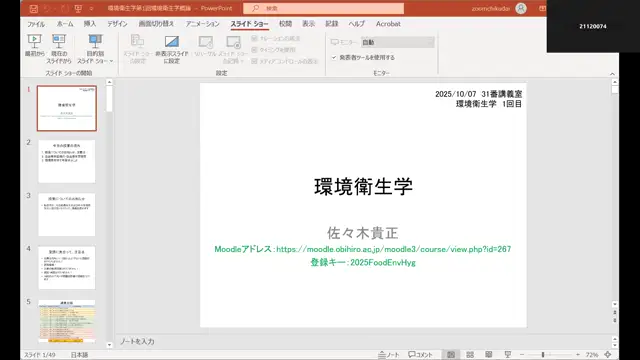Click the zoom slider handle
Image resolution: width=640 pixels, height=360 pixels.
point(543,355)
